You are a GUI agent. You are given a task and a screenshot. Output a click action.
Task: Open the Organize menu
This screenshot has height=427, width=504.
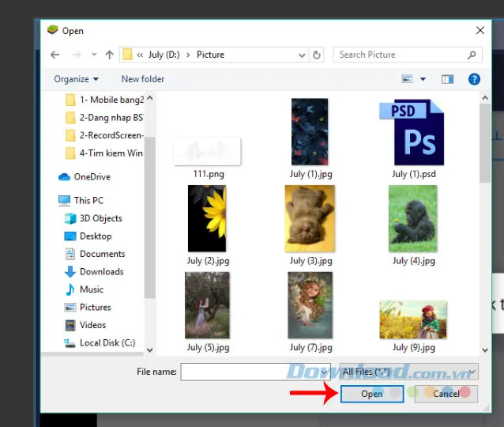(77, 79)
